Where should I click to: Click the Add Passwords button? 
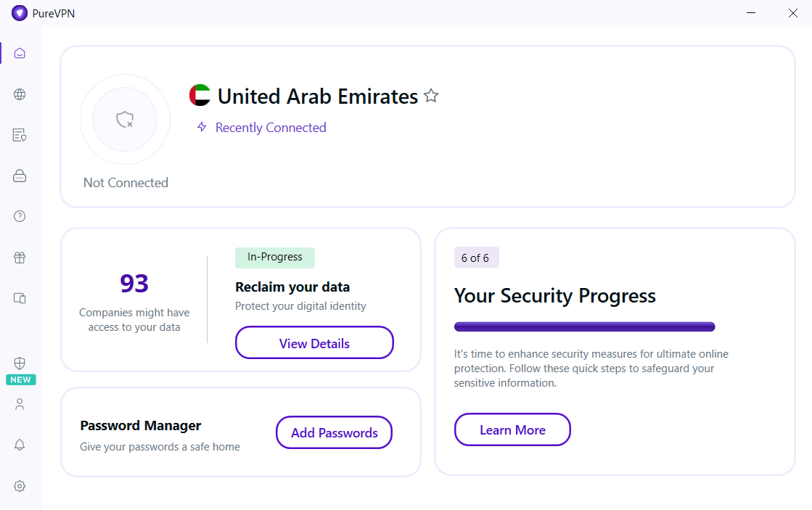pos(334,432)
